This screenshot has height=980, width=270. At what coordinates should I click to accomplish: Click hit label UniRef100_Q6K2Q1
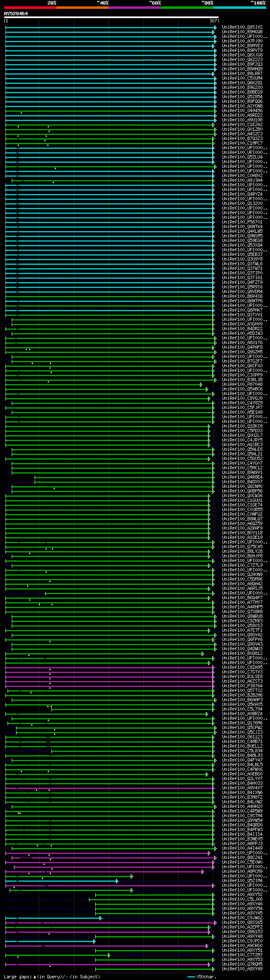point(242,83)
